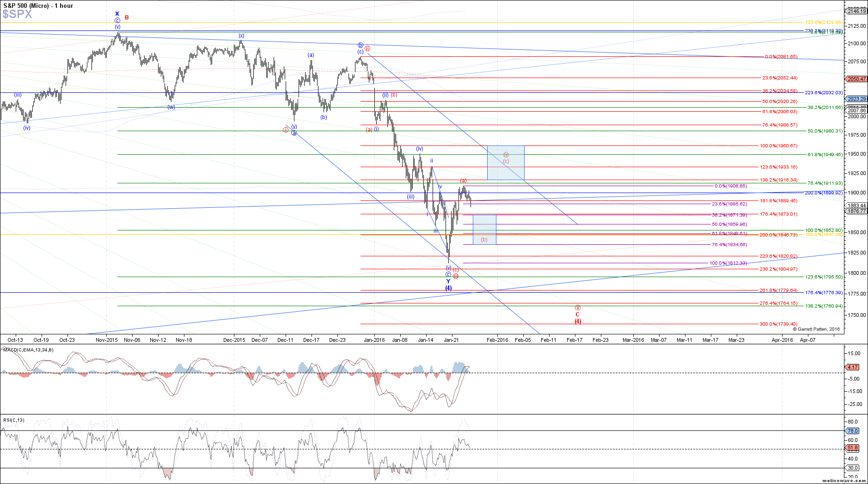This screenshot has width=868, height=484.
Task: Click the red "161.8%(1889.45)" Fibonacci label
Action: [778, 201]
